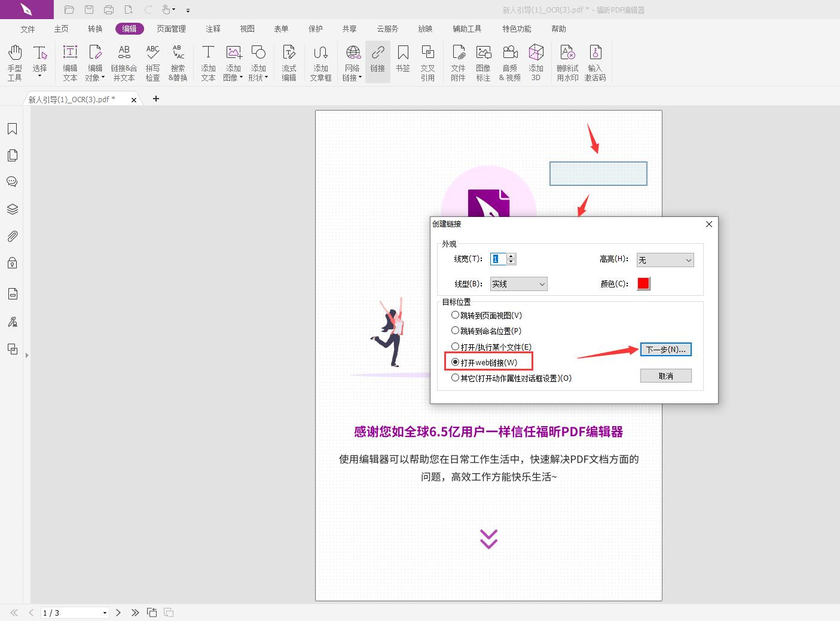Open the page number dropdown at bottom
The image size is (840, 621).
click(x=103, y=613)
